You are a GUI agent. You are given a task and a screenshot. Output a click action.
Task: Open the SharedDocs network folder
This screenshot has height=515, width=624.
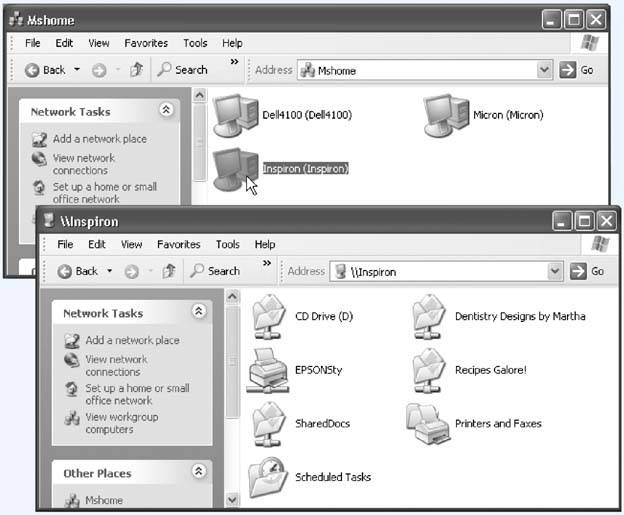pos(269,424)
